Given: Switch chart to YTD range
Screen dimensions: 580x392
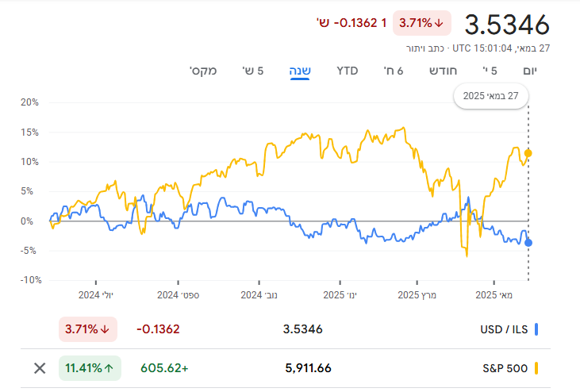Looking at the screenshot, I should (x=348, y=71).
